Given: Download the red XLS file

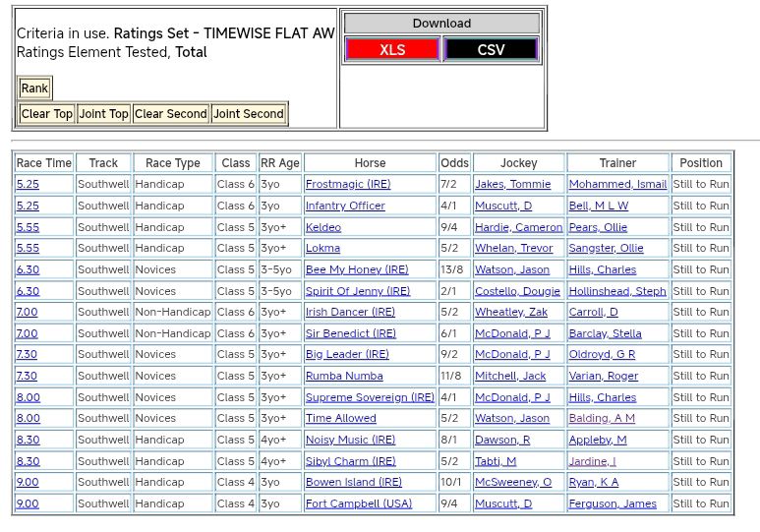Looking at the screenshot, I should pyautogui.click(x=392, y=50).
